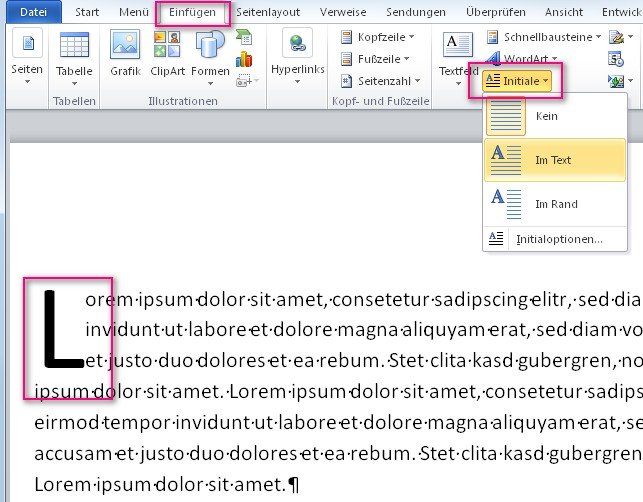Screen dimensions: 643x502
Task: Expand the Schnellbausteine quick parts menu
Action: click(544, 37)
